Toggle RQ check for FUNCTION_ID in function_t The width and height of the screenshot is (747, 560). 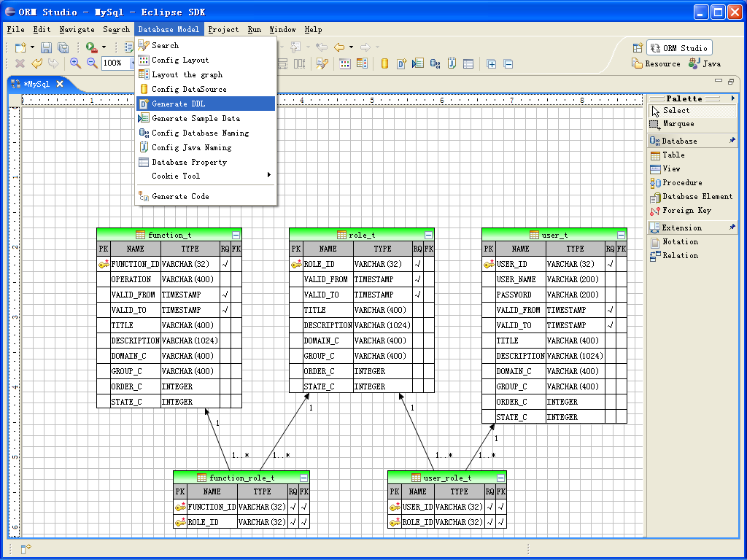click(x=225, y=264)
